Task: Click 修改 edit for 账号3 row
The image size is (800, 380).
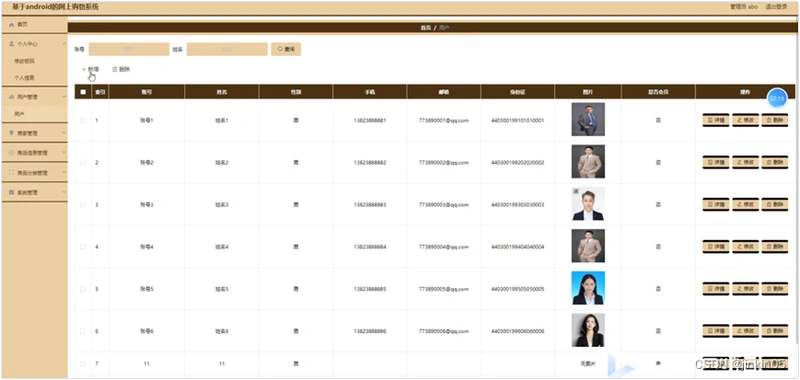Action: (745, 205)
